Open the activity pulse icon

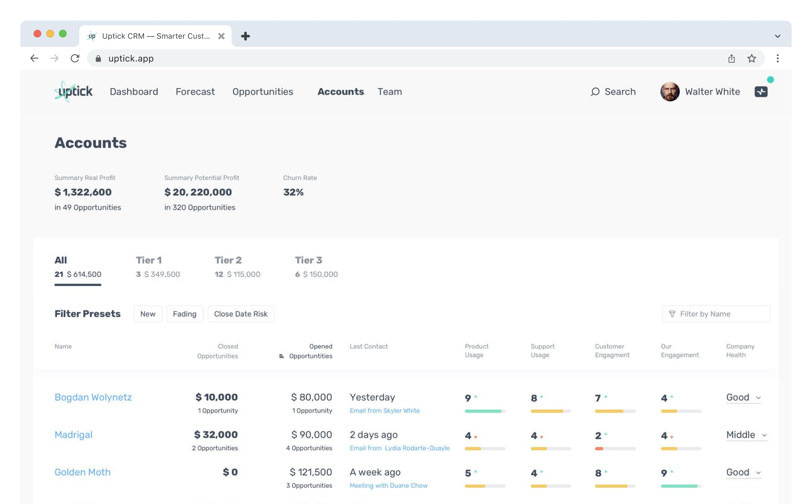click(x=761, y=92)
